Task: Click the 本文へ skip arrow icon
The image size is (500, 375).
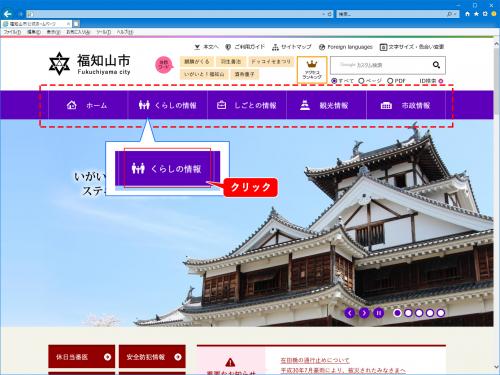Action: click(197, 47)
